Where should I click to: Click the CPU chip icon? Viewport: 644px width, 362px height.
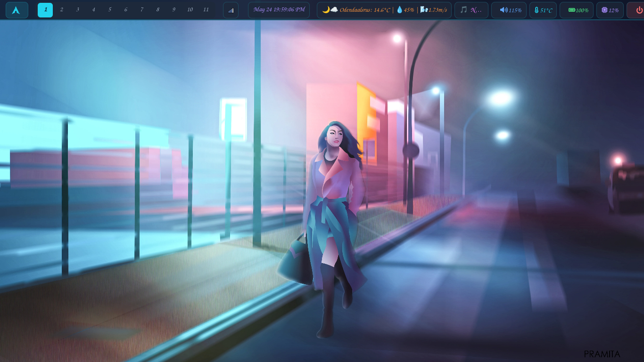604,10
